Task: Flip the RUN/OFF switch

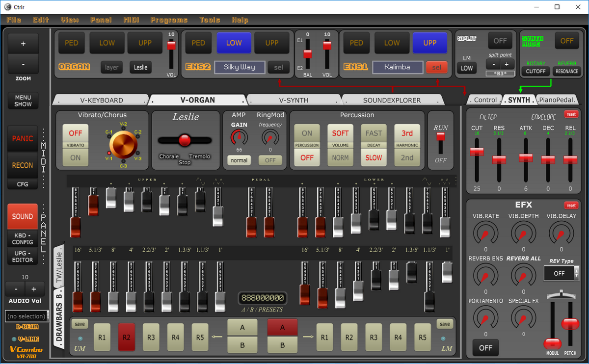Action: tap(441, 144)
